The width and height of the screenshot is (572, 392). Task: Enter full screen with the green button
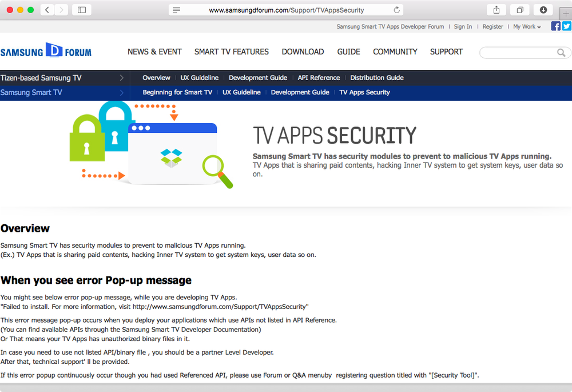[x=31, y=10]
